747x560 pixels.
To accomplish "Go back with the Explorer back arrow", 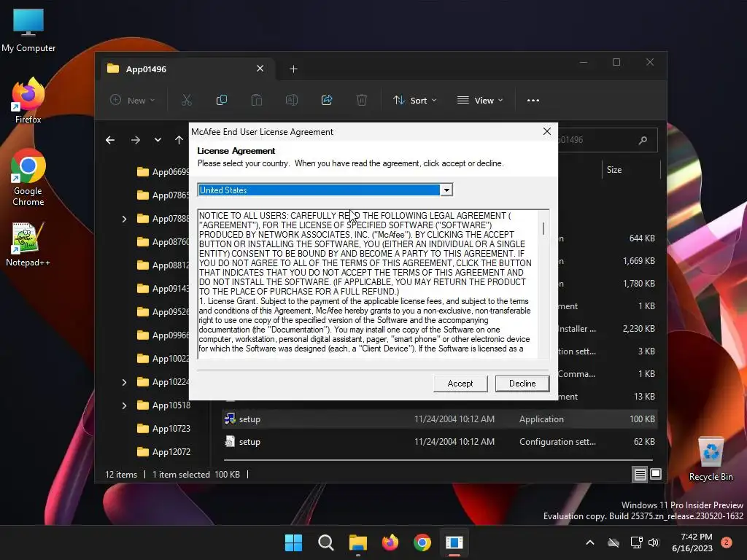I will [110, 140].
